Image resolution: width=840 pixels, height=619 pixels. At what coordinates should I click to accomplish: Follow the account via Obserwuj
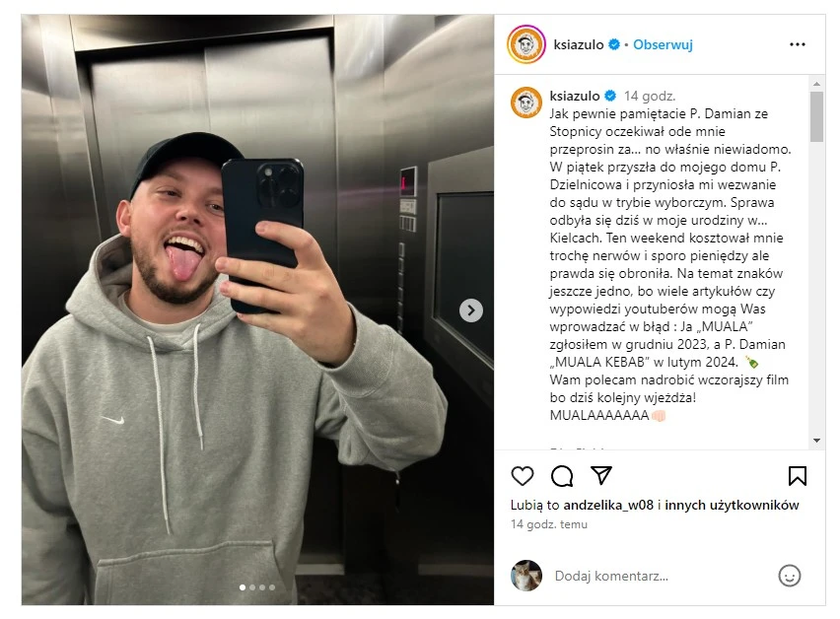click(663, 44)
